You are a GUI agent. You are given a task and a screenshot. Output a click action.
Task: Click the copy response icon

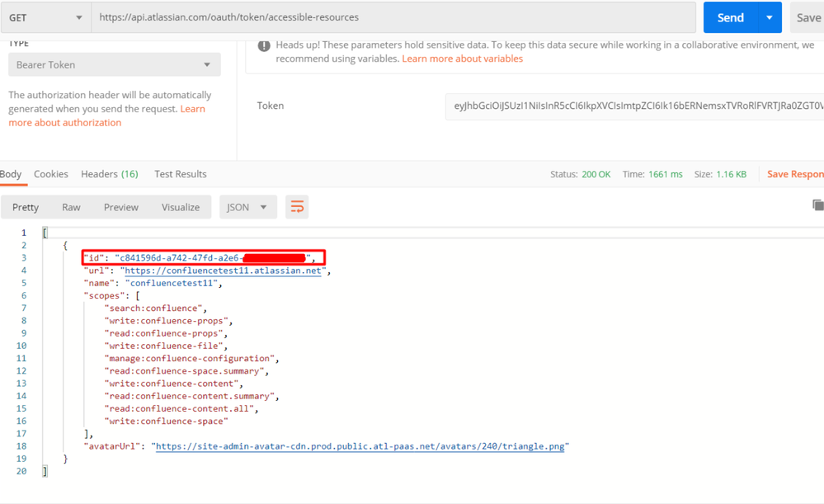click(818, 205)
